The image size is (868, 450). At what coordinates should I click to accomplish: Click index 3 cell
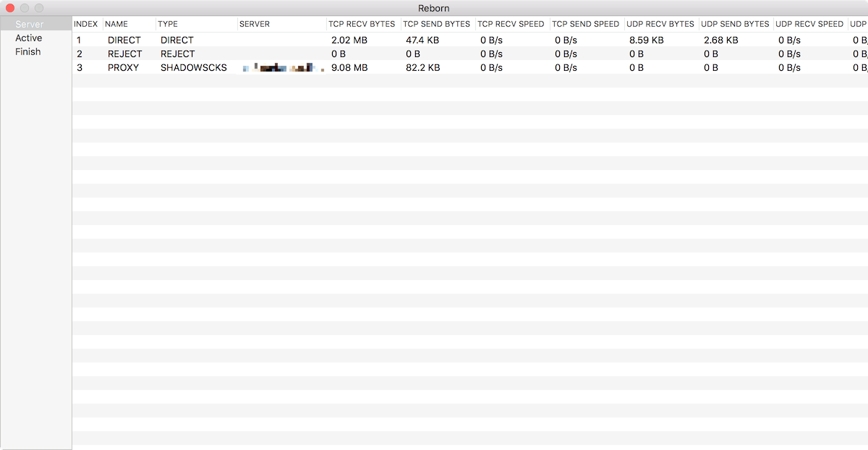(x=80, y=67)
